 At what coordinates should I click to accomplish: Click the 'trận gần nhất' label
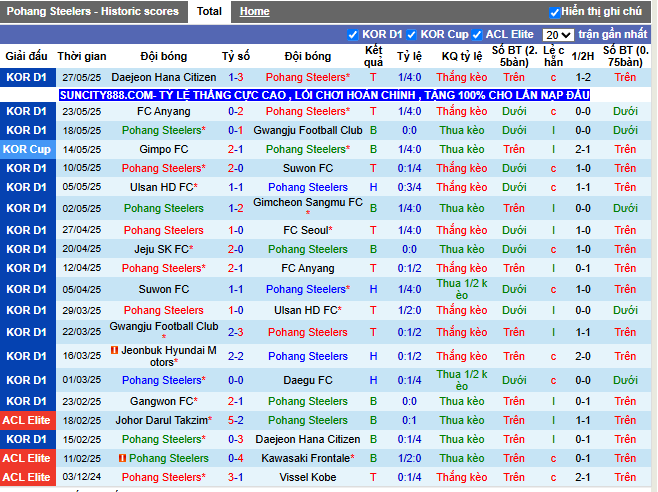(613, 34)
